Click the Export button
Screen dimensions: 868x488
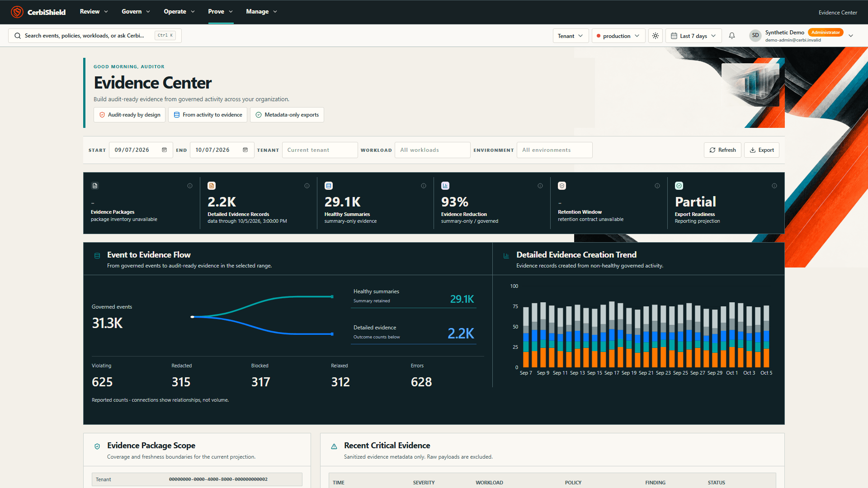click(762, 150)
